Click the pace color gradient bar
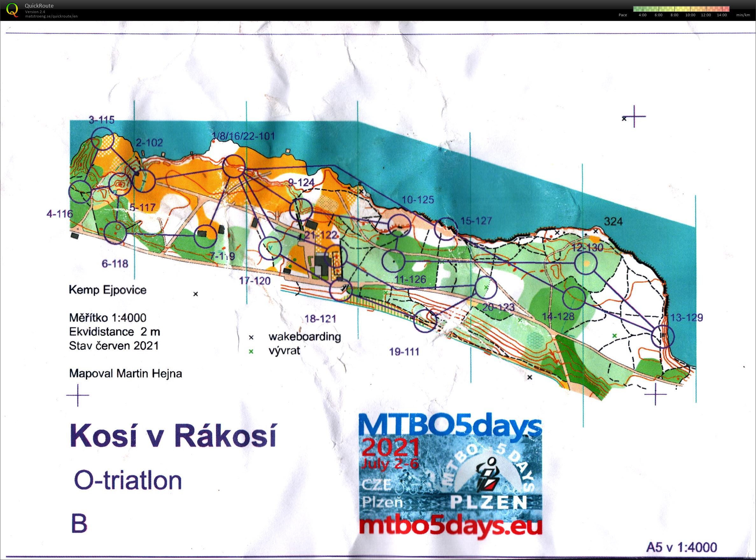756x560 pixels. point(682,9)
